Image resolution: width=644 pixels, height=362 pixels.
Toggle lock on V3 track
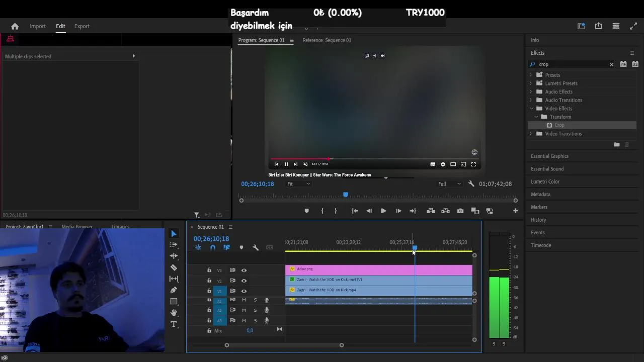tap(209, 270)
